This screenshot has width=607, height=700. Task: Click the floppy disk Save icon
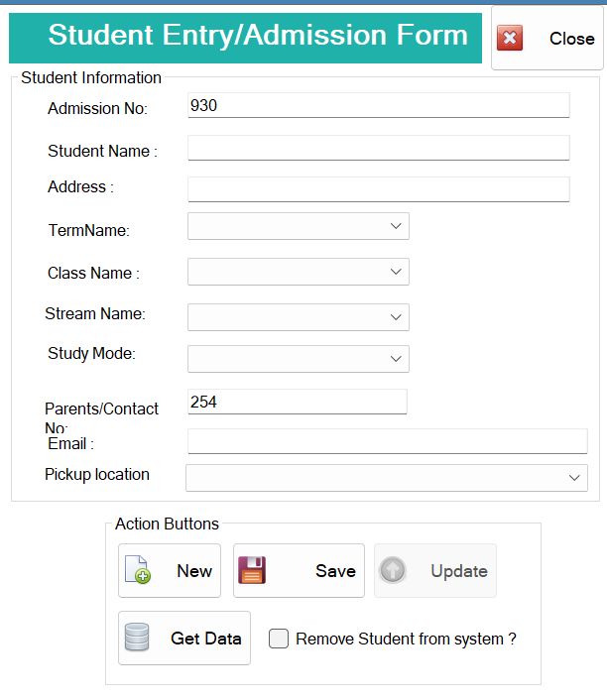pos(252,570)
